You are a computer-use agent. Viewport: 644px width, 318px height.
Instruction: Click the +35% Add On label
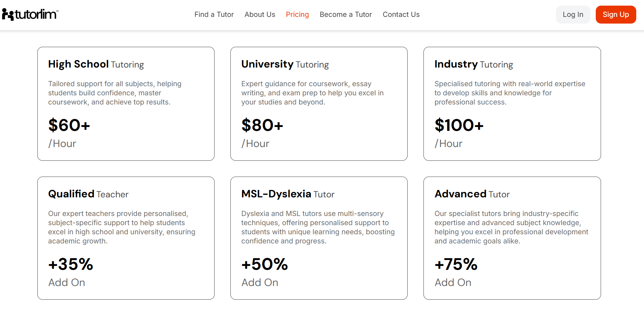[x=70, y=265]
